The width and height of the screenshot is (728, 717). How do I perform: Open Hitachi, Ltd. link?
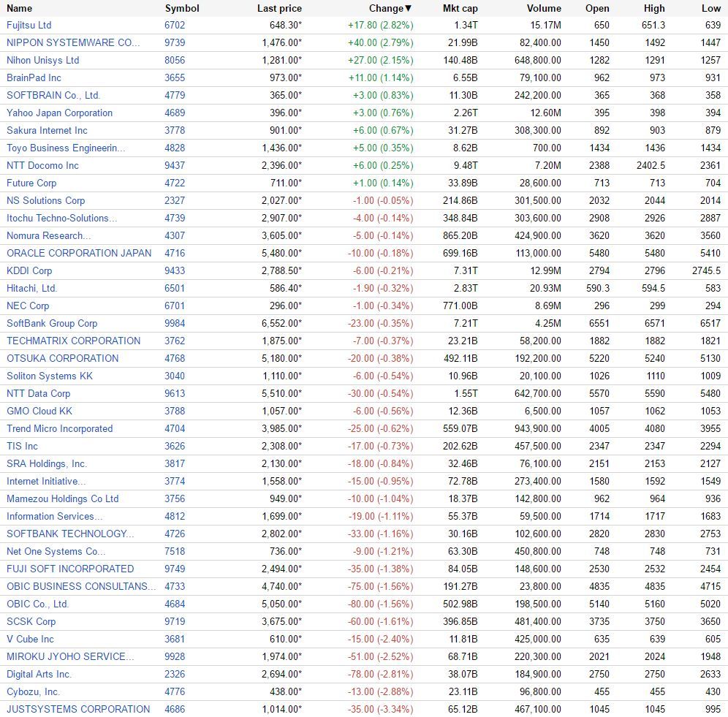(31, 289)
